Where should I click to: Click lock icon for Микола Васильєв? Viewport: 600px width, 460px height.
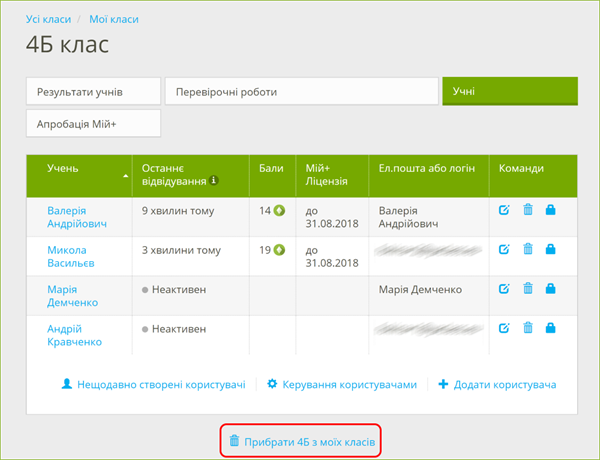(550, 249)
